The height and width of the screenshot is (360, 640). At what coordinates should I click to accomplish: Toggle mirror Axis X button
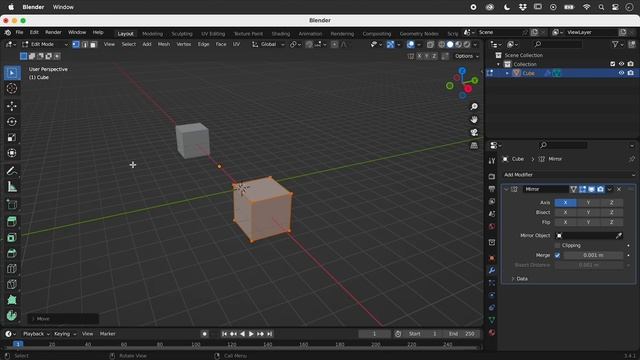(x=565, y=202)
